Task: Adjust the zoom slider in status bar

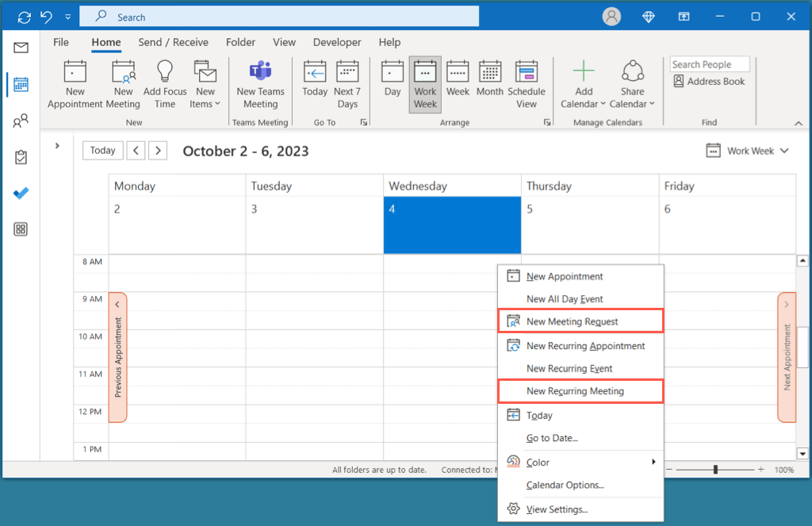Action: (715, 470)
